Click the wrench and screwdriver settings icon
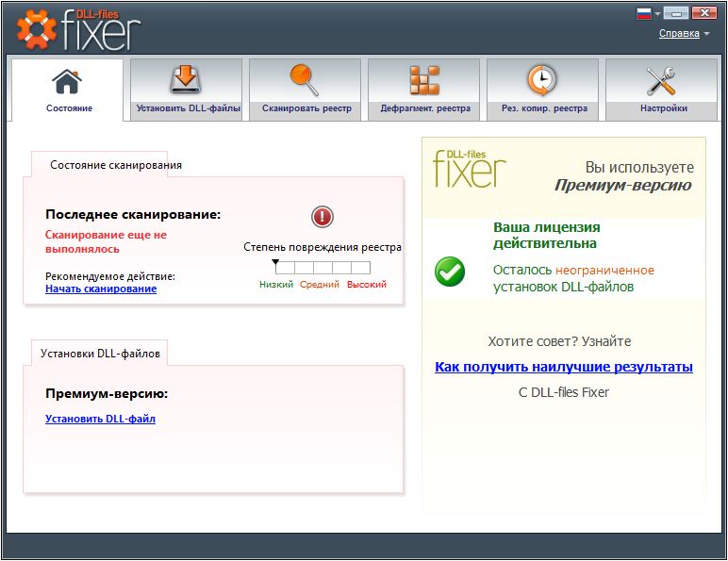This screenshot has height=561, width=728. coord(661,81)
